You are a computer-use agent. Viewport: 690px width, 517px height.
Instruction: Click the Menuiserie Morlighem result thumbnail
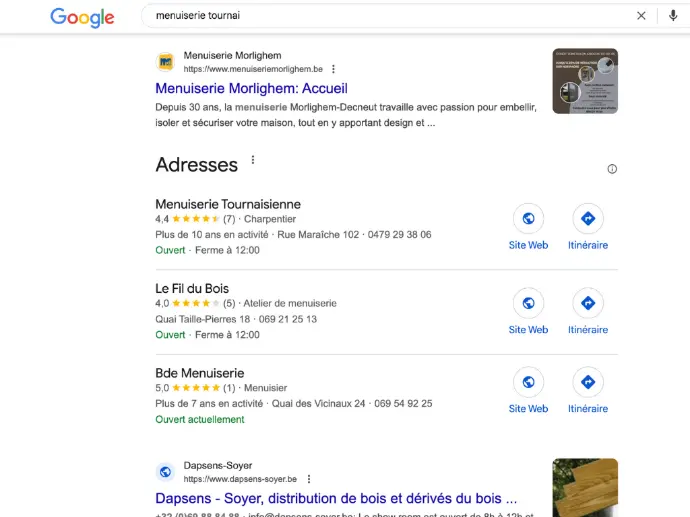pyautogui.click(x=585, y=81)
